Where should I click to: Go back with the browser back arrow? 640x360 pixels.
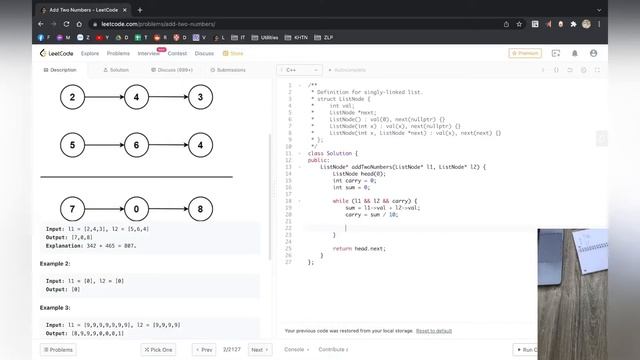[41, 24]
